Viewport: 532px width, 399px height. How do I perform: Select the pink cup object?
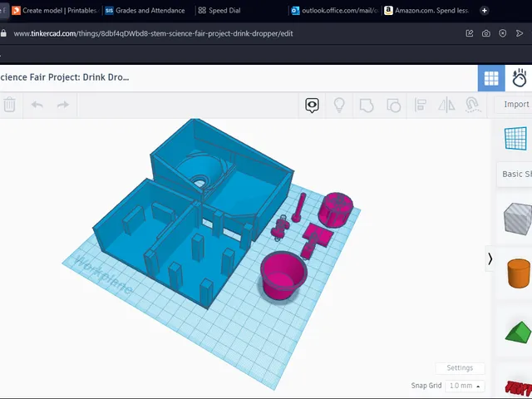[x=283, y=275]
